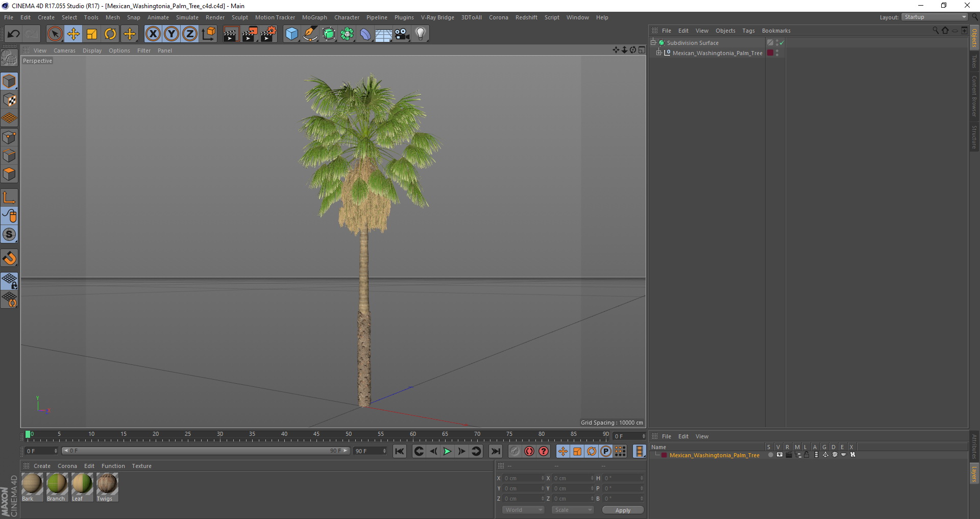Viewport: 980px width, 519px height.
Task: Select the Move tool in top toolbar
Action: 73,34
